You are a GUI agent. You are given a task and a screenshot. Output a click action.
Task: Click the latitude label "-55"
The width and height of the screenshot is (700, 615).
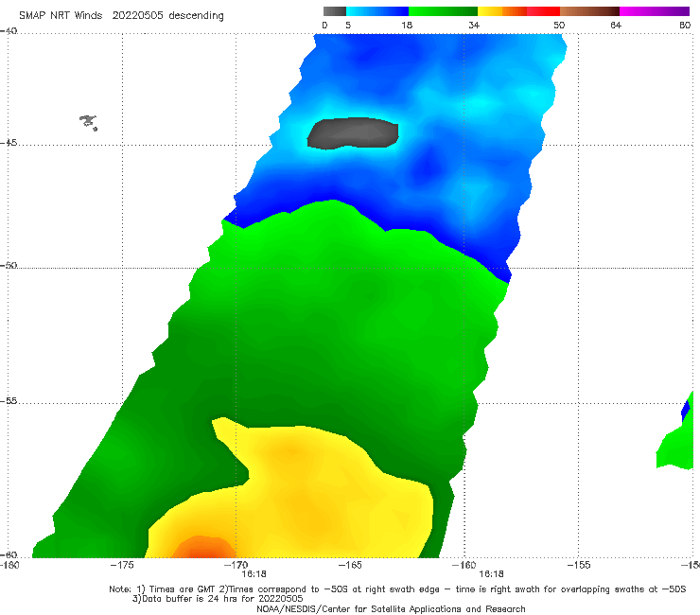pyautogui.click(x=9, y=401)
